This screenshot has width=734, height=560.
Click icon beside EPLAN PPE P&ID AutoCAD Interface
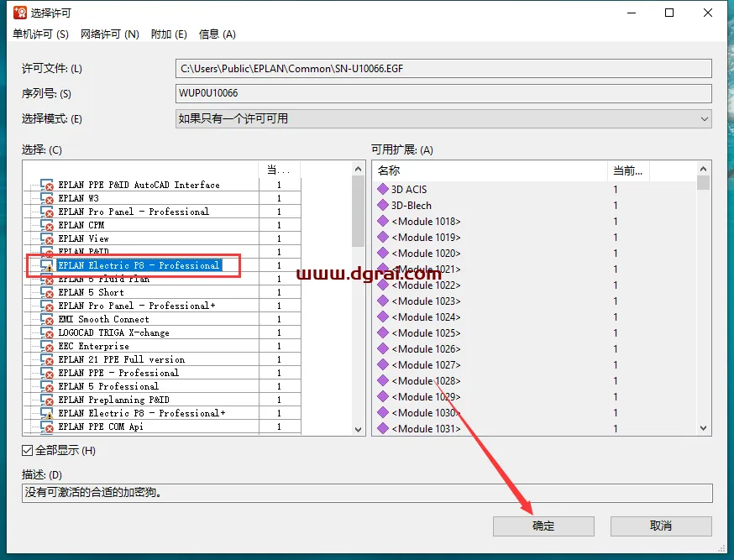pos(47,185)
